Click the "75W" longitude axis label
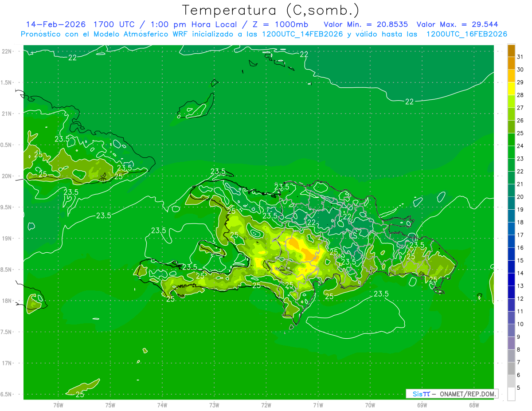 click(110, 405)
